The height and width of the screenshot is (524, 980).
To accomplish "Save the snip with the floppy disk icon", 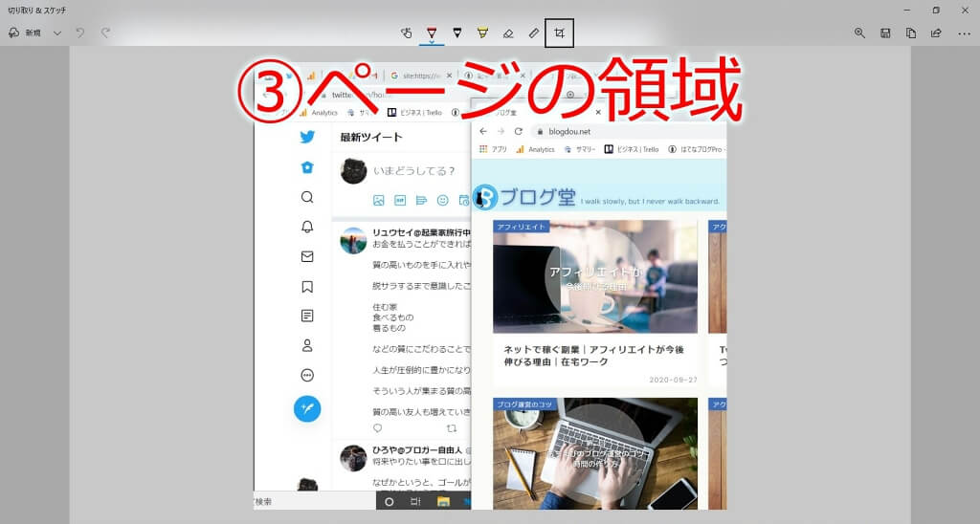I will pyautogui.click(x=885, y=33).
